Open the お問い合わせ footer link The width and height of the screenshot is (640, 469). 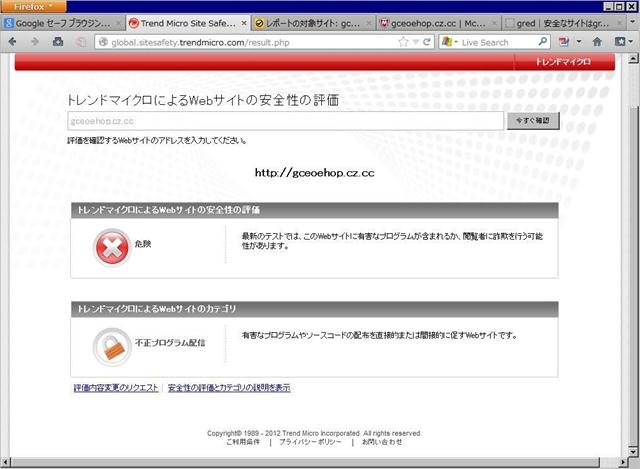coord(382,442)
